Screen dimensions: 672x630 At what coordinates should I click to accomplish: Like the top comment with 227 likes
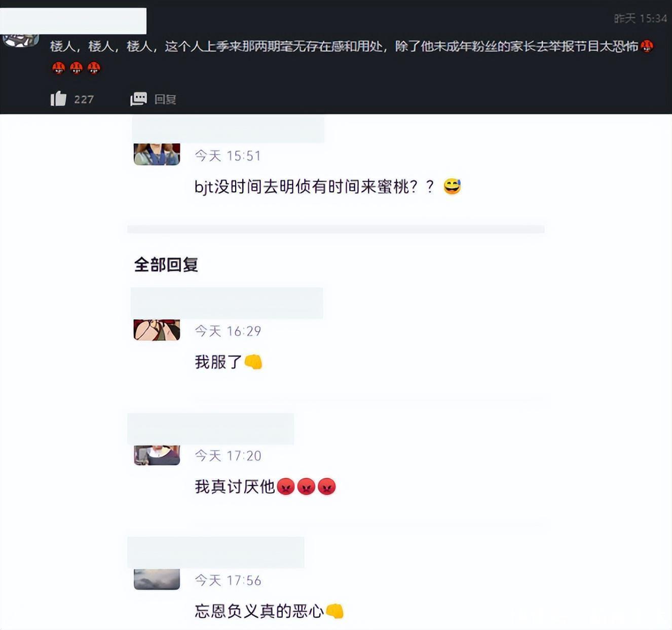click(x=58, y=98)
